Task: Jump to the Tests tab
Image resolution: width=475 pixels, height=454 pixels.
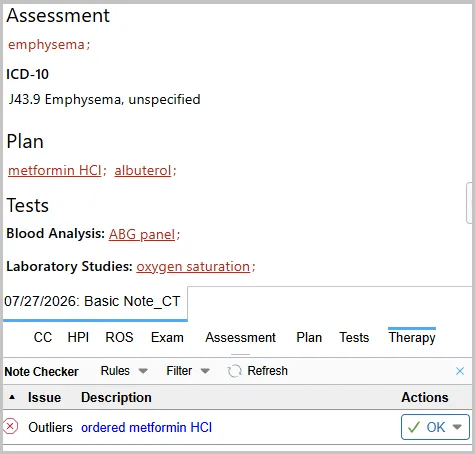Action: (354, 337)
